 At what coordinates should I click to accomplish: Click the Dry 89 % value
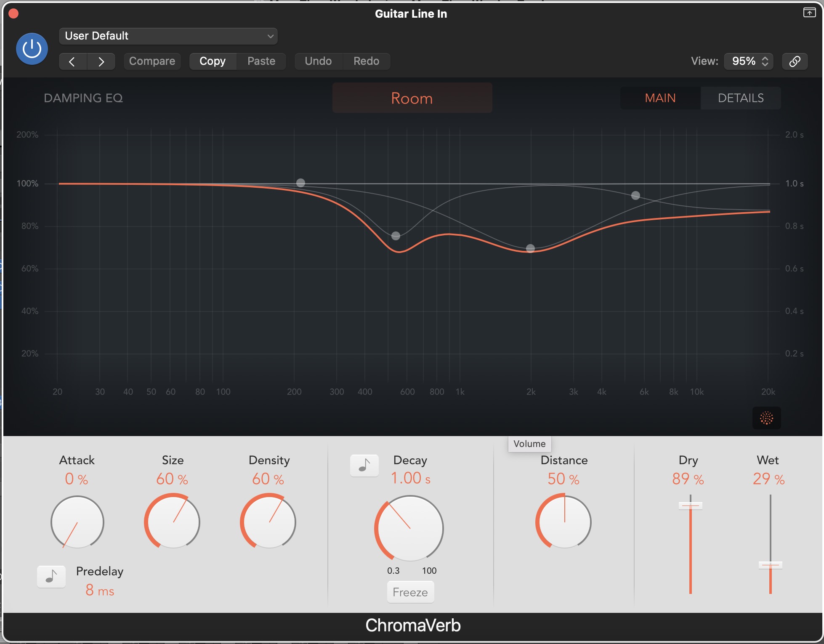(688, 479)
